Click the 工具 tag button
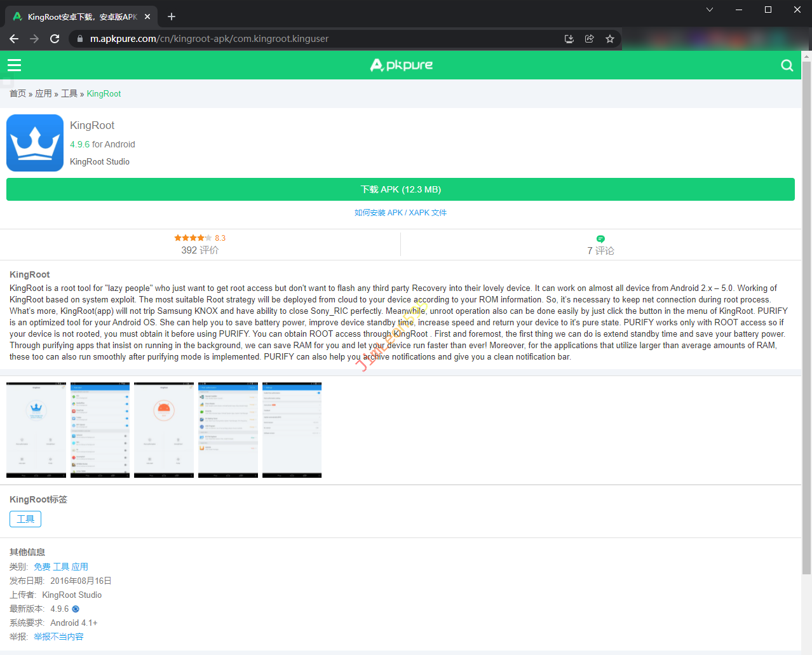The height and width of the screenshot is (655, 812). tap(25, 519)
